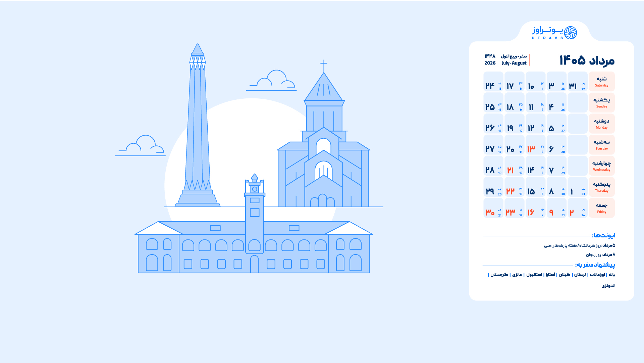Select the Wednesday weekday label
Image resolution: width=644 pixels, height=363 pixels.
pos(601,166)
